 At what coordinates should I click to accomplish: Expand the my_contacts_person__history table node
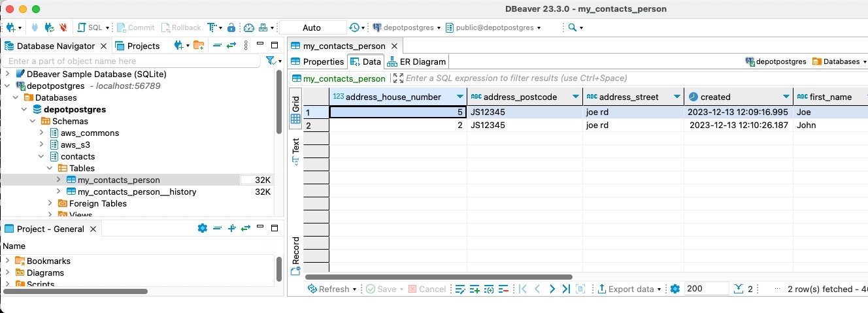59,192
